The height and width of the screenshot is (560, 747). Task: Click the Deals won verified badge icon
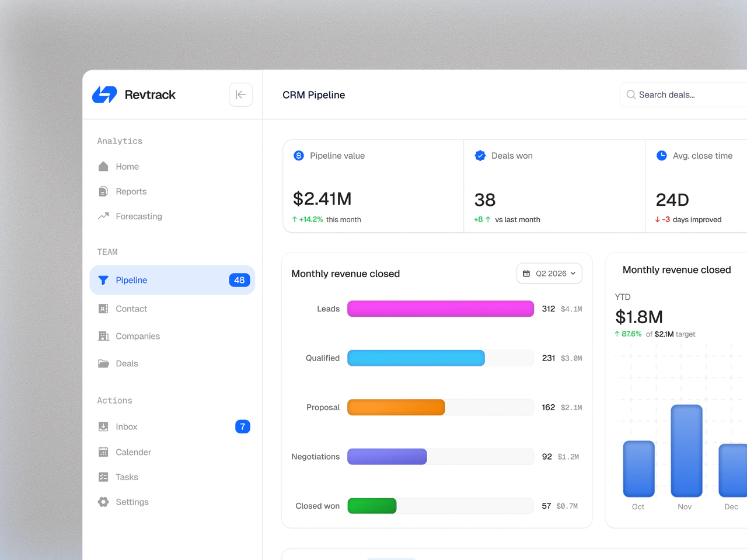pos(480,156)
